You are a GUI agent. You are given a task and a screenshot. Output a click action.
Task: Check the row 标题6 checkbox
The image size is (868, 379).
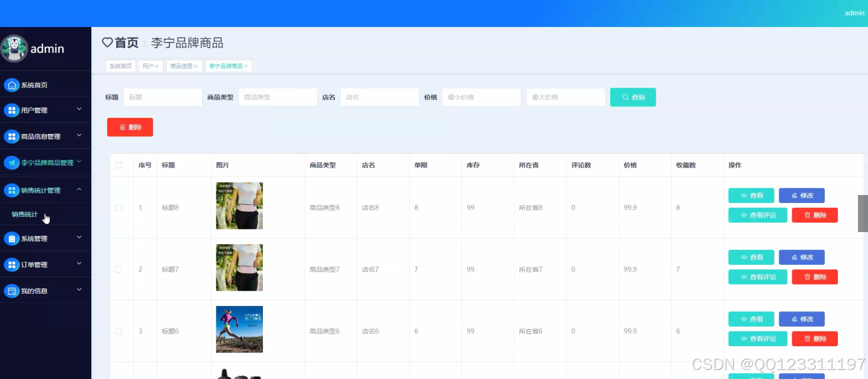(x=118, y=331)
